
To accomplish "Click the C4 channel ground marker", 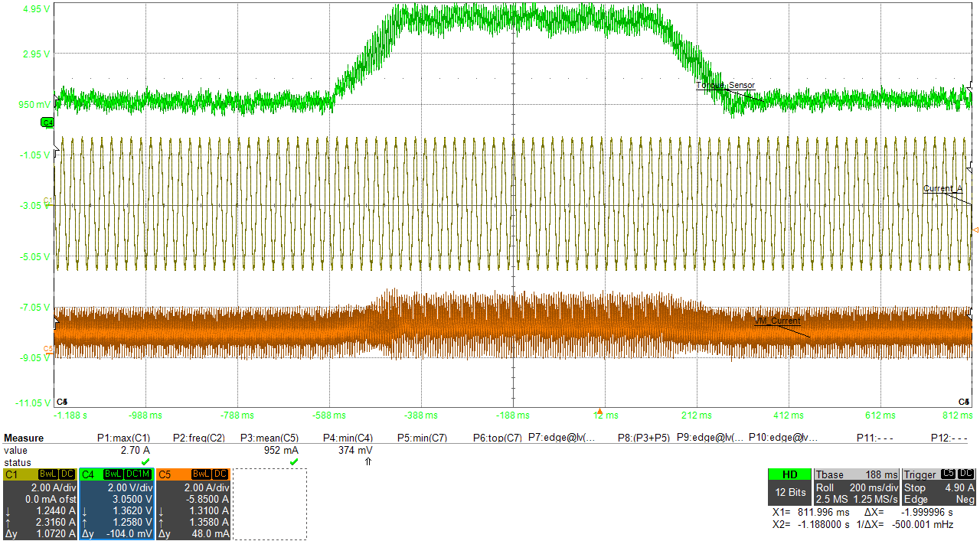I will [x=47, y=122].
